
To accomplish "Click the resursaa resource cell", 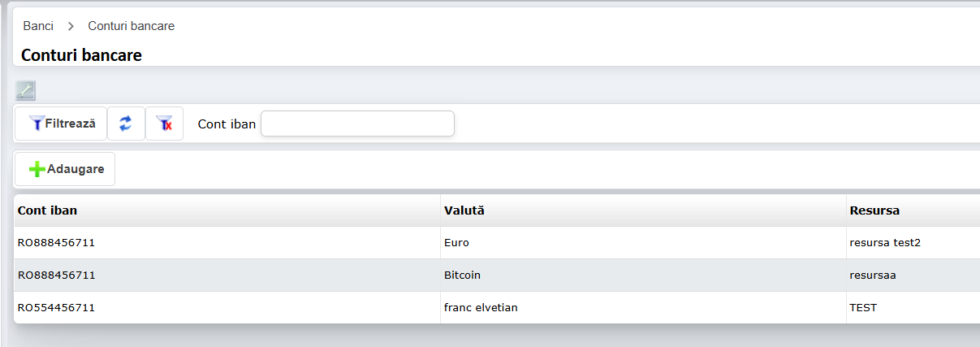I will 873,275.
